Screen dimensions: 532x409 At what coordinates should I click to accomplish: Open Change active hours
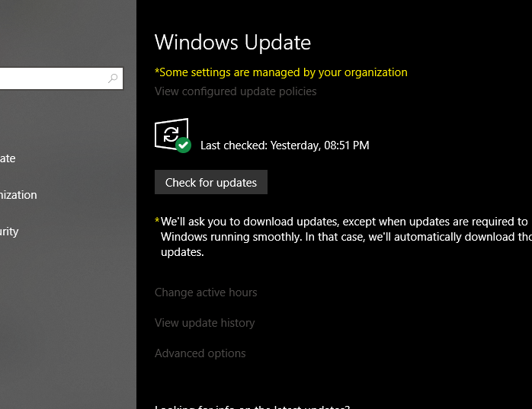coord(206,292)
